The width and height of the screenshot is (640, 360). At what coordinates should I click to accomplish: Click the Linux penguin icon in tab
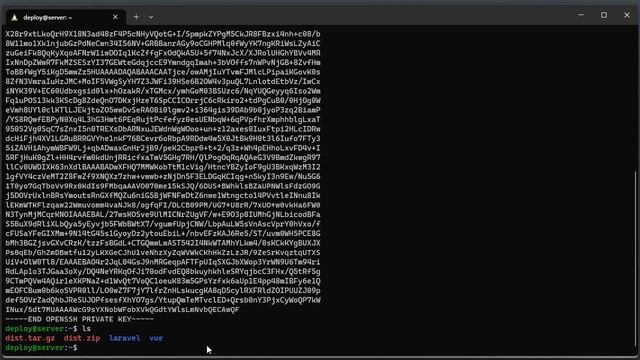pyautogui.click(x=14, y=18)
